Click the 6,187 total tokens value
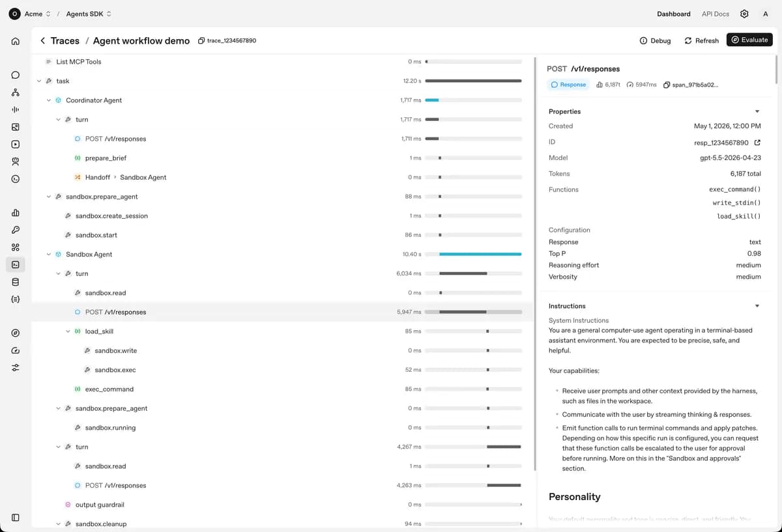This screenshot has height=532, width=782. coord(746,174)
